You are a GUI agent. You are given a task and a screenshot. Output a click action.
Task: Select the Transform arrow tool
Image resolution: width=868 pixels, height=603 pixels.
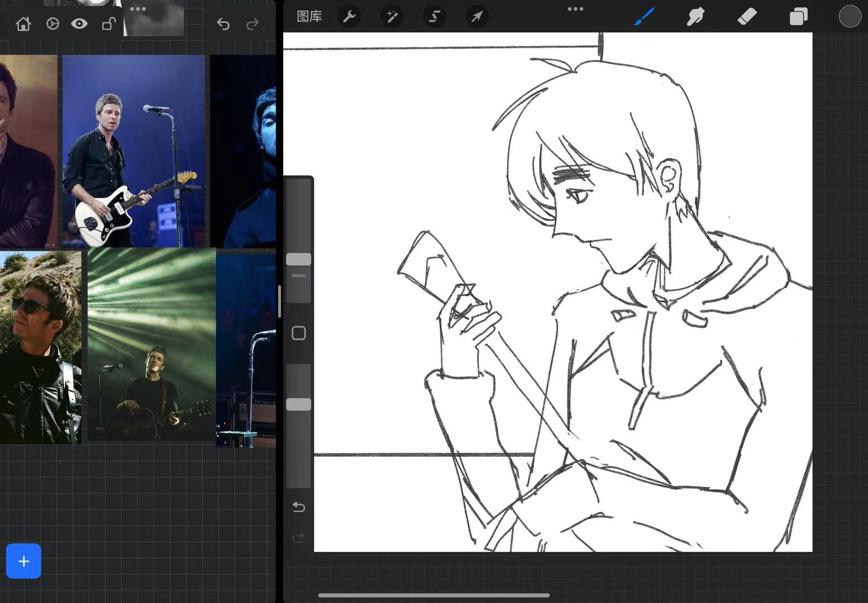click(x=476, y=17)
